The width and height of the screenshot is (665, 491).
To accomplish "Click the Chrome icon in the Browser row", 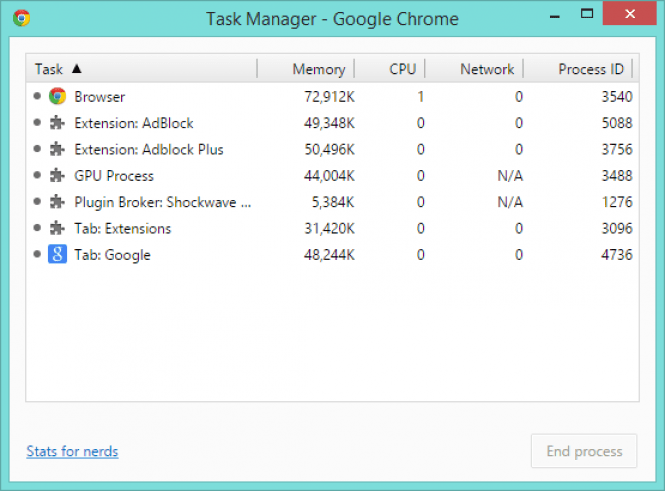I will pyautogui.click(x=57, y=96).
